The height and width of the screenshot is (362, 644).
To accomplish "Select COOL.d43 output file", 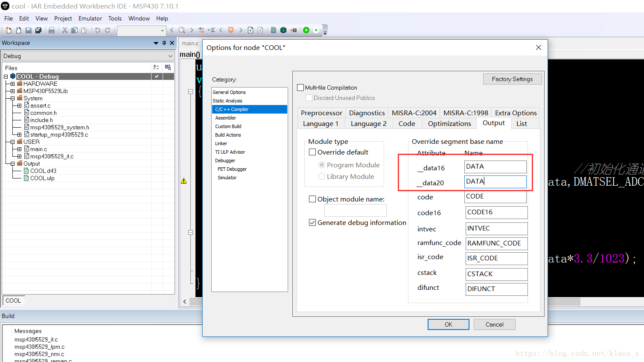I will coord(43,171).
